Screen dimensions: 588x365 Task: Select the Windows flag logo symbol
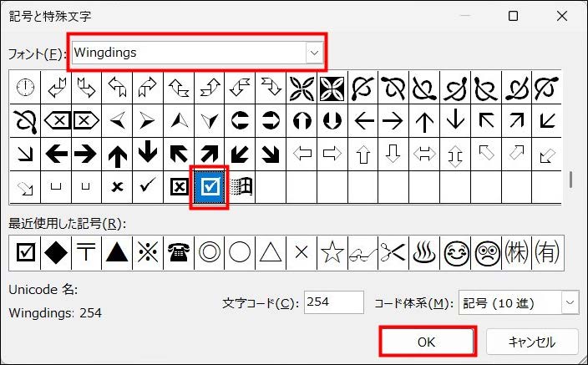click(x=241, y=187)
